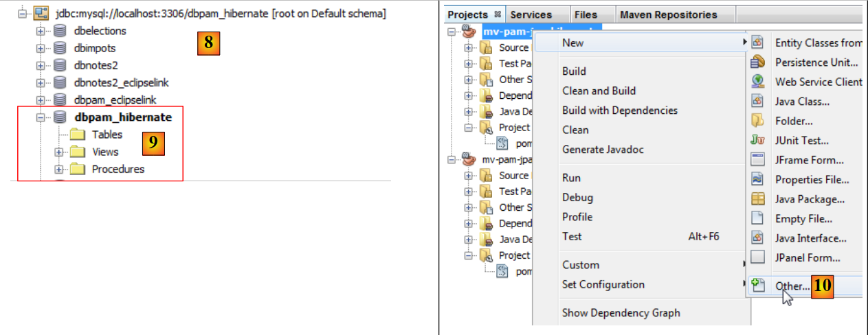This screenshot has height=335, width=868.
Task: Click the Tables folder icon
Action: 77,135
